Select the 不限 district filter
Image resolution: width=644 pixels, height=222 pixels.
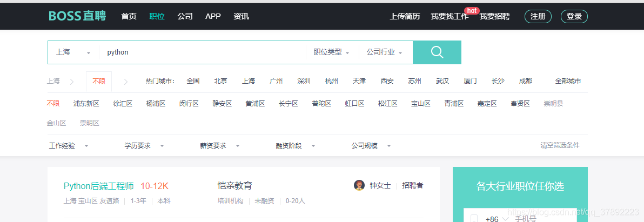[x=53, y=103]
